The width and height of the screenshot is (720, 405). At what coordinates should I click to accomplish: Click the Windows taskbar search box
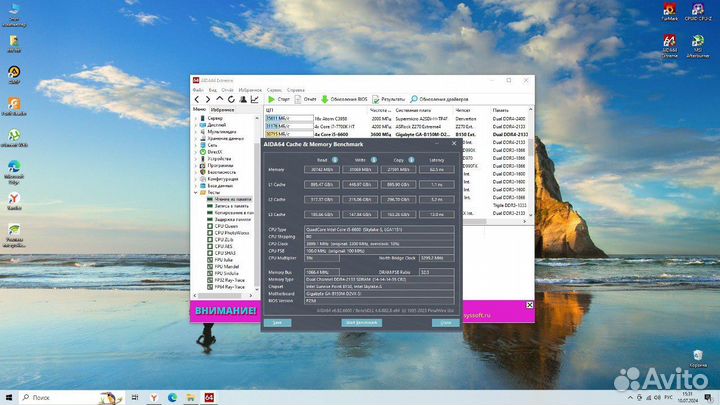71,397
